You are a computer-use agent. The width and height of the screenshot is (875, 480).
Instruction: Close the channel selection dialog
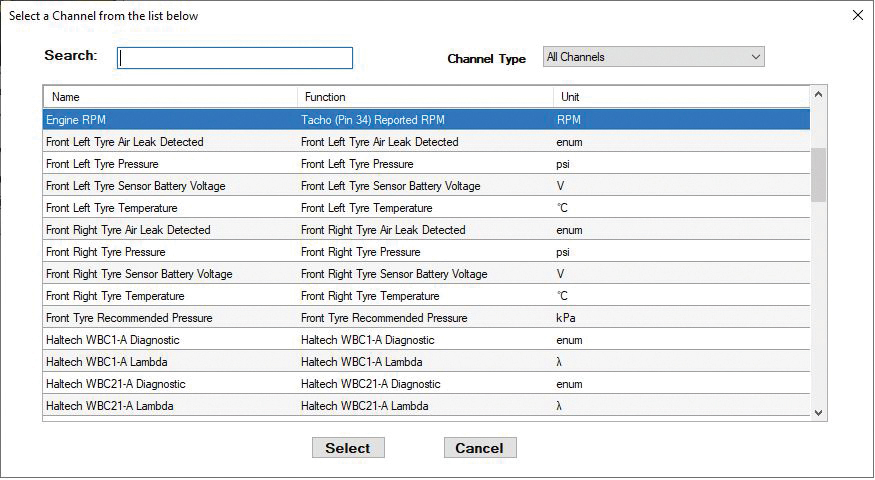point(858,16)
